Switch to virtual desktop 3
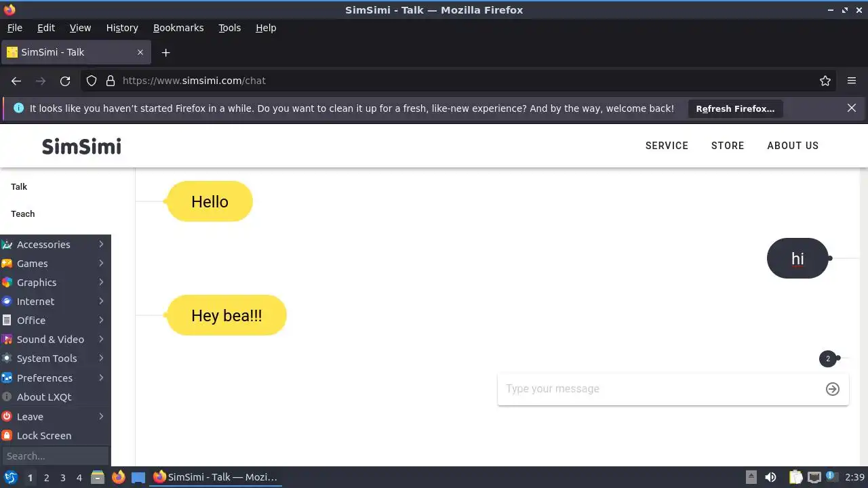Image resolution: width=868 pixels, height=488 pixels. (x=62, y=477)
